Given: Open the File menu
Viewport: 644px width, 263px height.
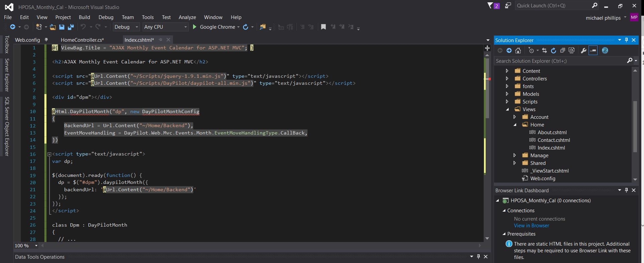Looking at the screenshot, I should pos(8,17).
